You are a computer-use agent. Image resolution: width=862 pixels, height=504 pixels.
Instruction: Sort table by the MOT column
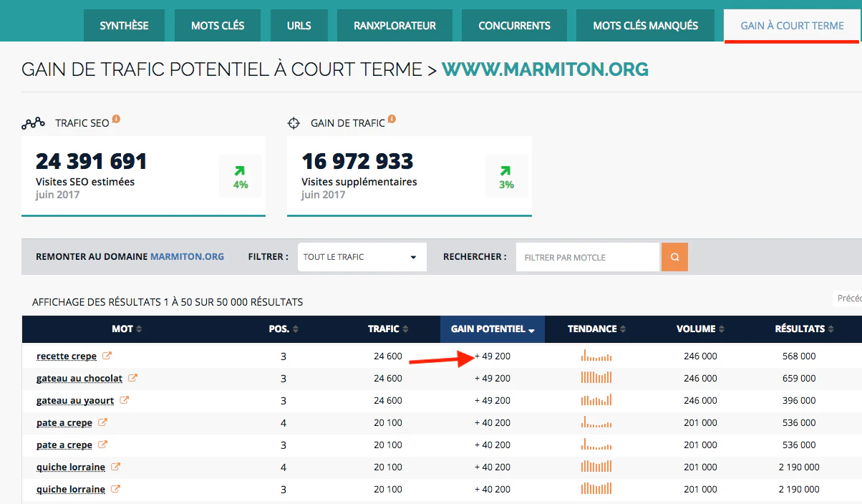[127, 329]
